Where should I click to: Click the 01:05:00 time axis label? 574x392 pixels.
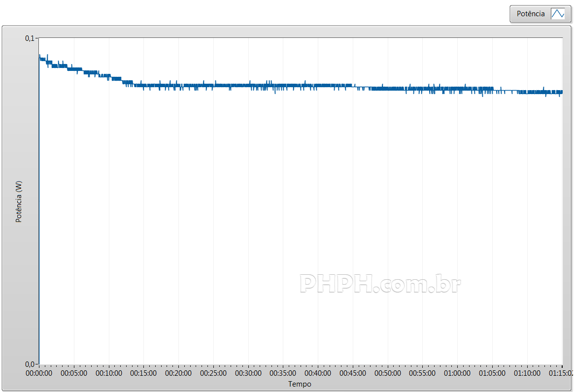492,373
